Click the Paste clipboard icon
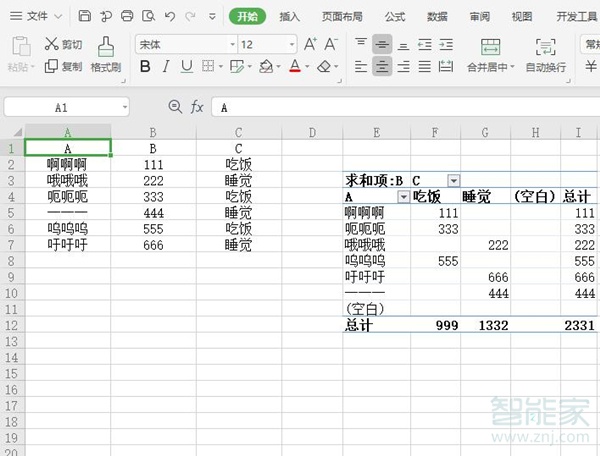The height and width of the screenshot is (456, 600). pos(21,46)
